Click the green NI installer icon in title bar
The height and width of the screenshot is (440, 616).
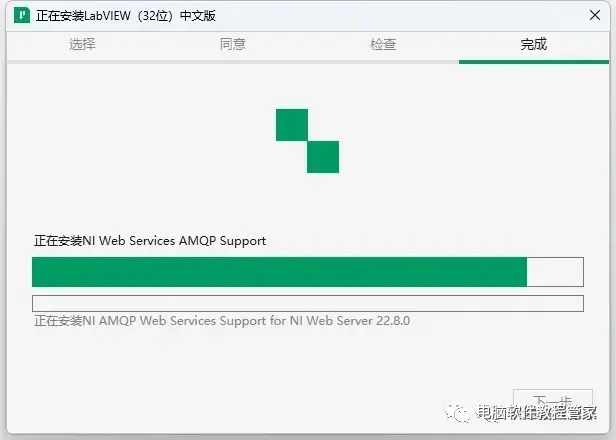tap(22, 16)
